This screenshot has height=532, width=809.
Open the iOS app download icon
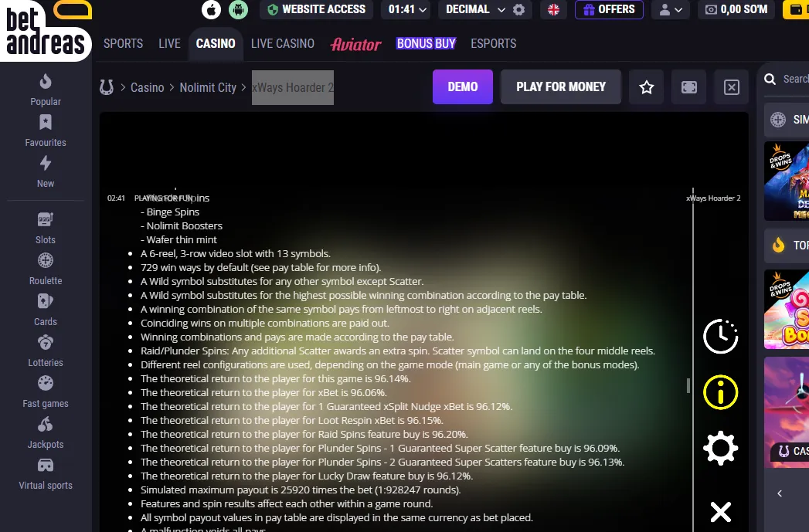(x=211, y=10)
